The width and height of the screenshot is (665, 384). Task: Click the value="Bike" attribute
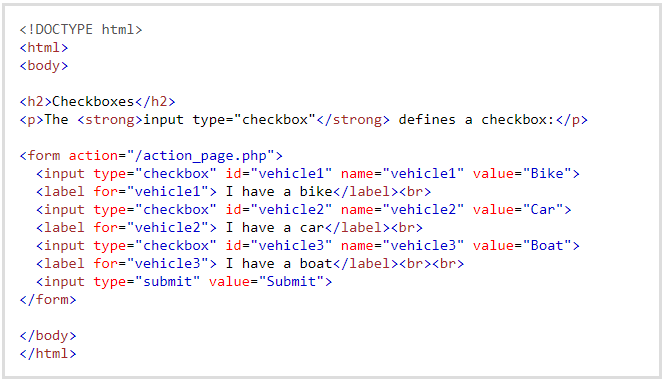click(522, 174)
